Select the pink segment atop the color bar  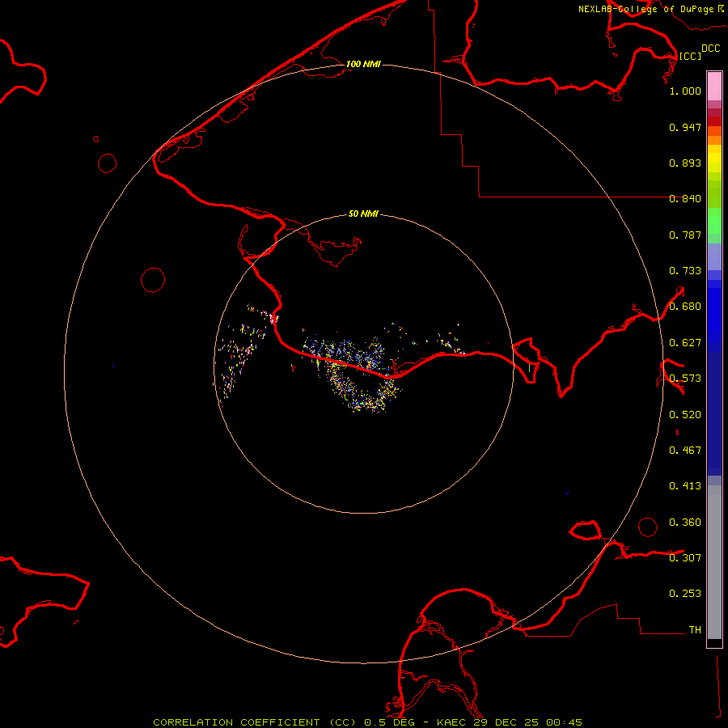pos(714,85)
